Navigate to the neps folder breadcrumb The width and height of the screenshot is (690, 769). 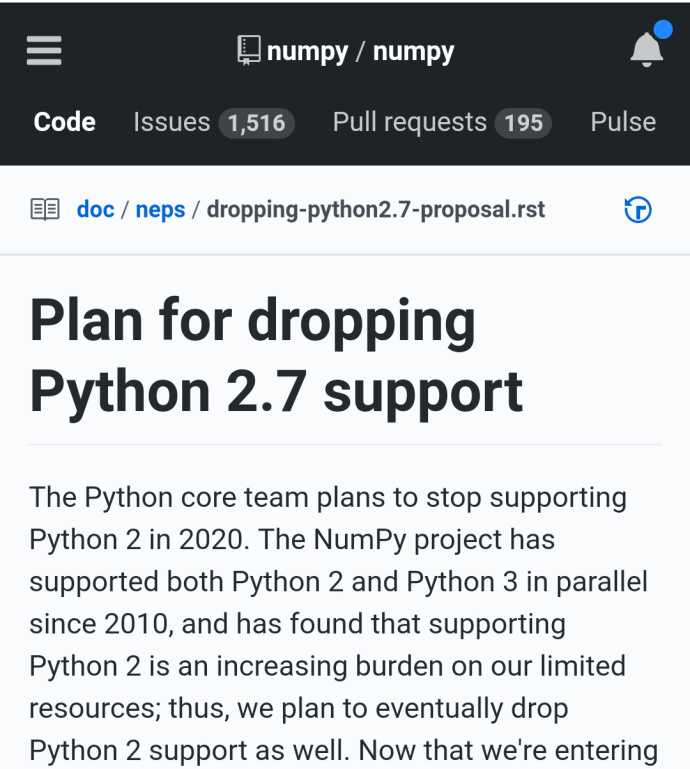(x=160, y=209)
